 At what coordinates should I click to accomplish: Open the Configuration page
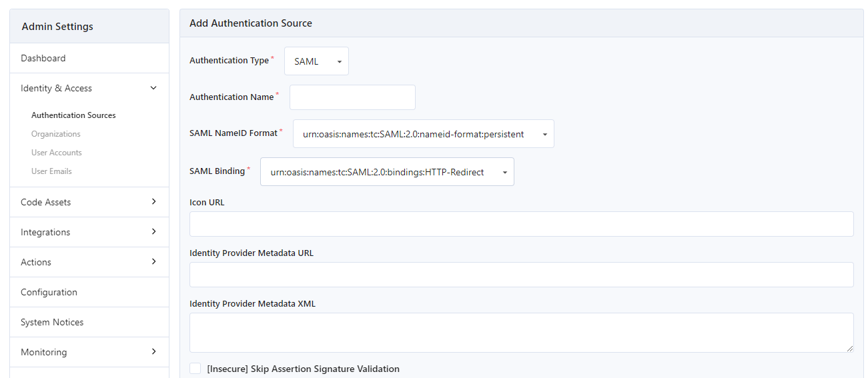89,292
